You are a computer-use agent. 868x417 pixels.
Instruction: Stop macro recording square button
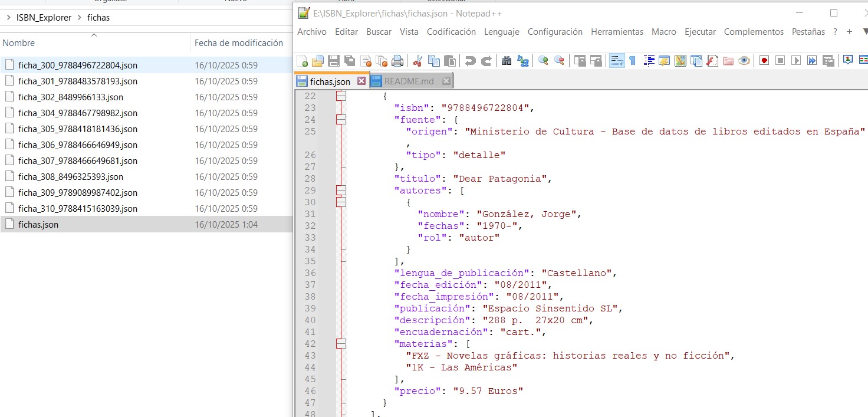pos(780,60)
